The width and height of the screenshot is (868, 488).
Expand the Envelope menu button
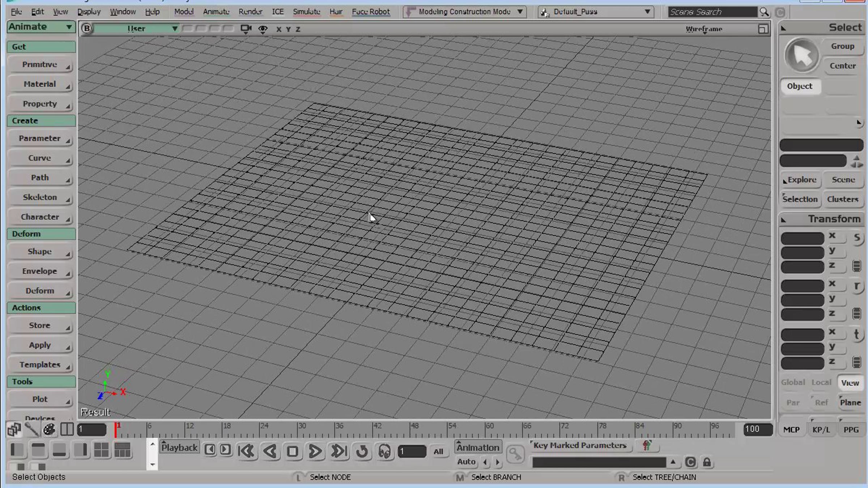tap(41, 271)
